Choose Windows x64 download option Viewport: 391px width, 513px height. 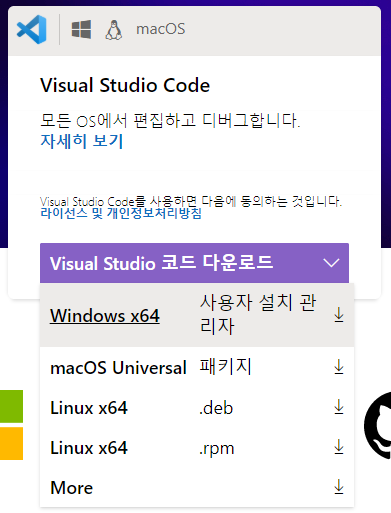pyautogui.click(x=197, y=315)
